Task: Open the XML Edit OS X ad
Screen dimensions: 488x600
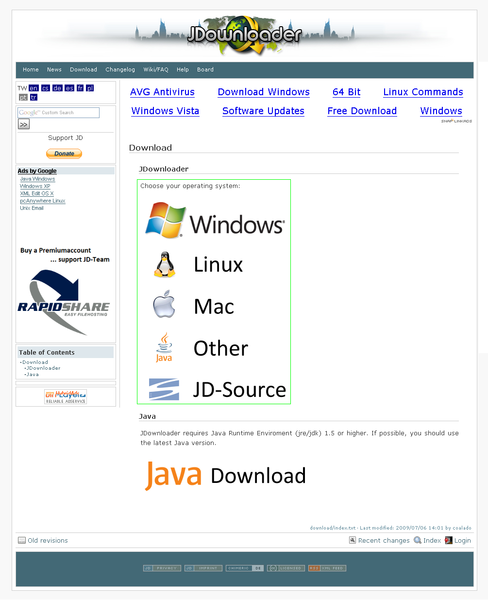Action: tap(37, 193)
